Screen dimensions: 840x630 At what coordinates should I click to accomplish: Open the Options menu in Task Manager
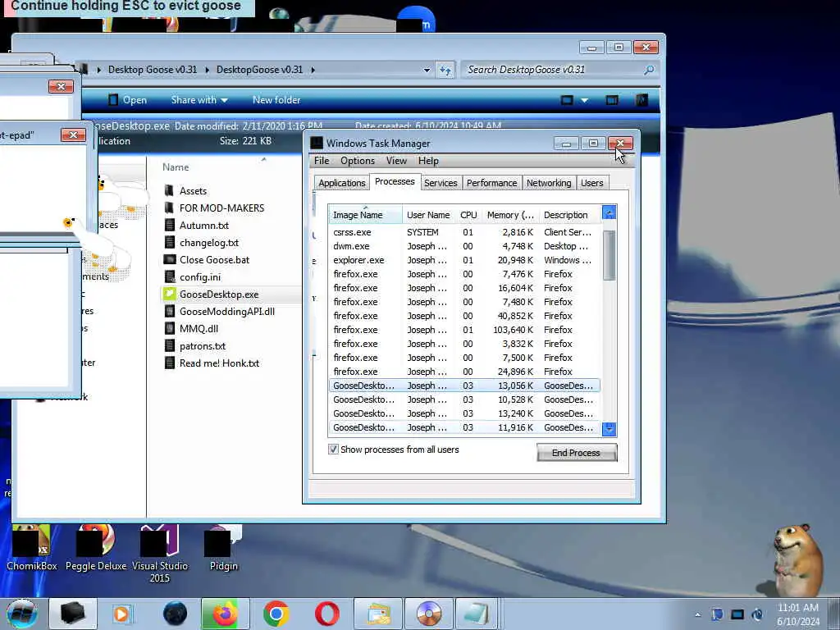point(358,161)
